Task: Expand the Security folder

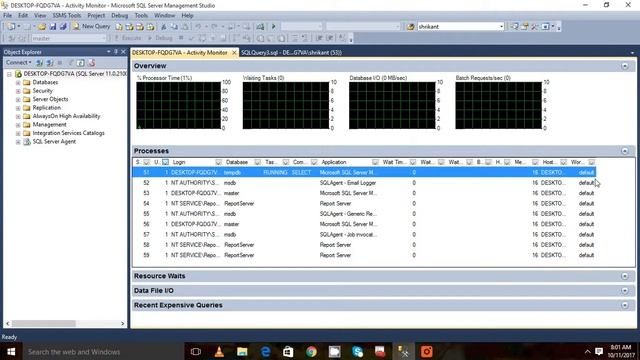Action: pos(18,91)
